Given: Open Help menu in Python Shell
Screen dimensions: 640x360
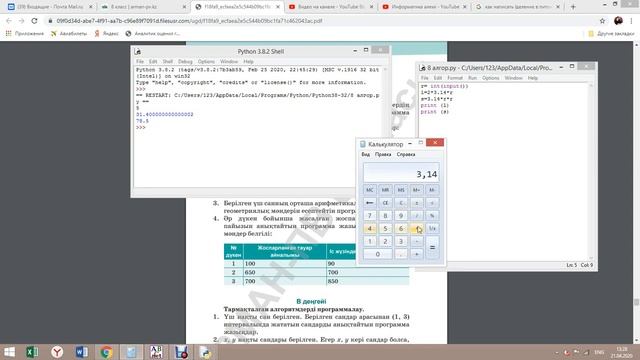Looking at the screenshot, I should click(x=248, y=62).
